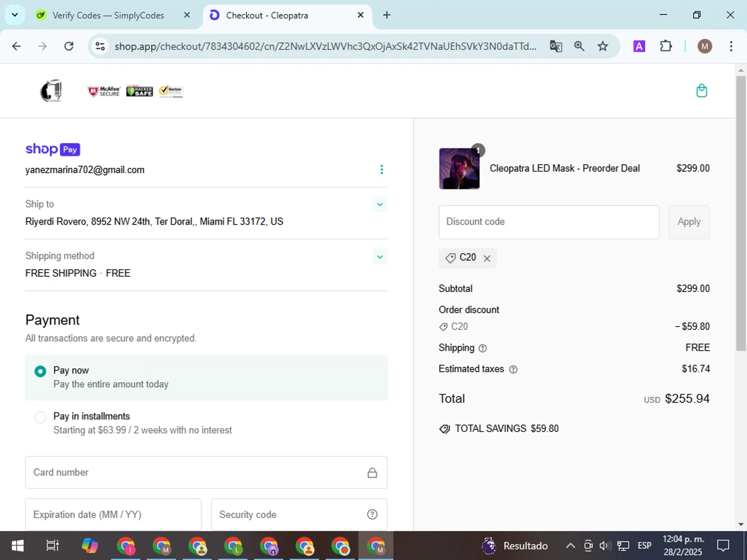
Task: Remove the C20 discount code
Action: tap(487, 258)
